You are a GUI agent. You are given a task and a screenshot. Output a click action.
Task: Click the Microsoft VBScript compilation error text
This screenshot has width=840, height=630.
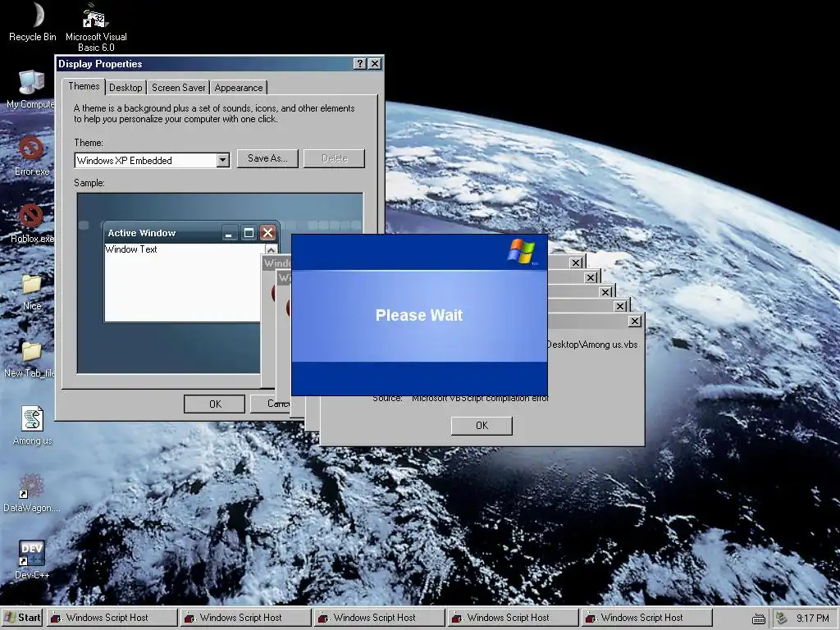click(x=480, y=398)
